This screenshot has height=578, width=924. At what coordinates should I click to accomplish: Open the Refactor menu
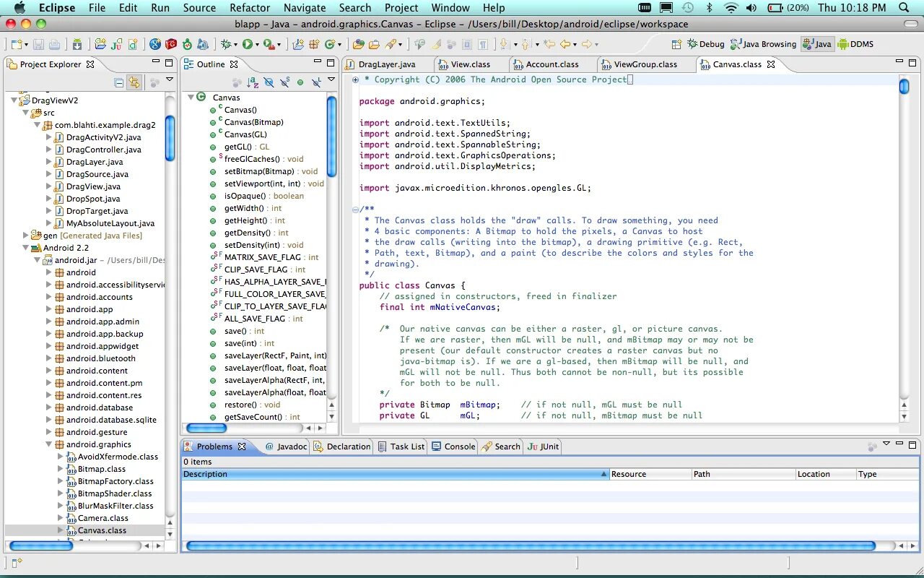tap(250, 8)
